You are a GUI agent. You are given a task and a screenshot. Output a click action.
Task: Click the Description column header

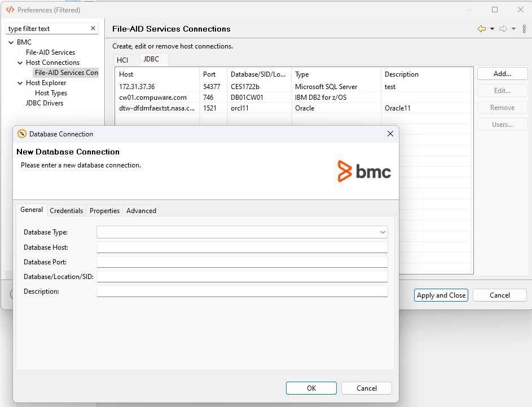point(426,74)
